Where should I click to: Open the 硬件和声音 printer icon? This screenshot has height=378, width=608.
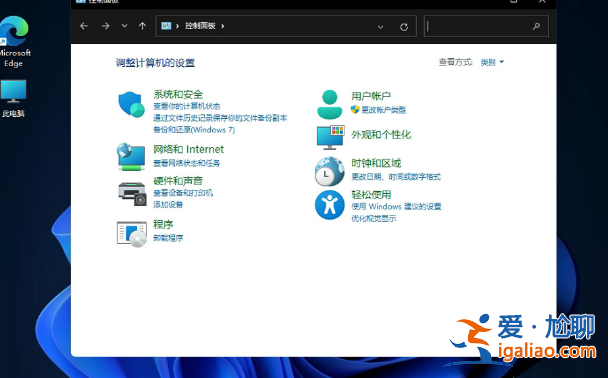(x=132, y=193)
